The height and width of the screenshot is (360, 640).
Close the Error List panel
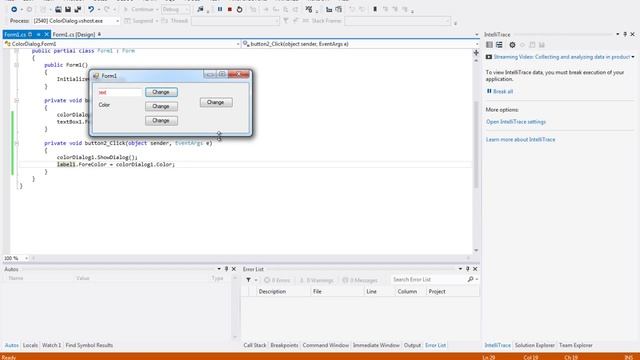pyautogui.click(x=475, y=269)
